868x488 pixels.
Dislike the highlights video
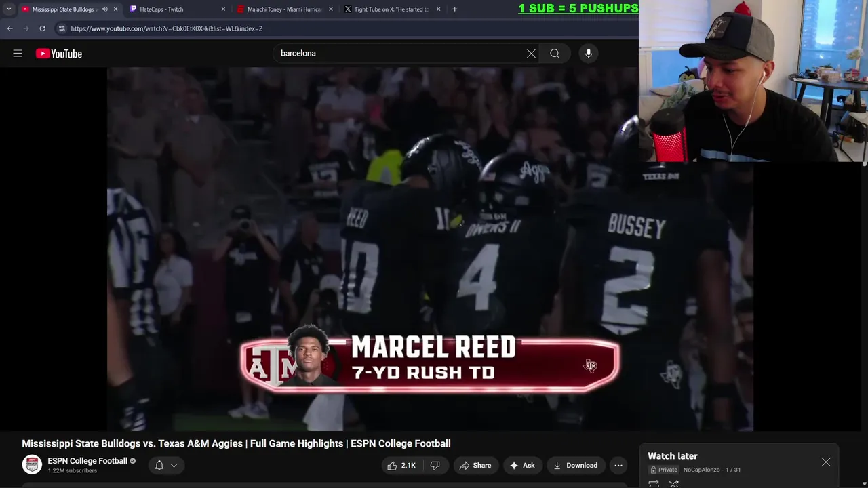pos(435,466)
